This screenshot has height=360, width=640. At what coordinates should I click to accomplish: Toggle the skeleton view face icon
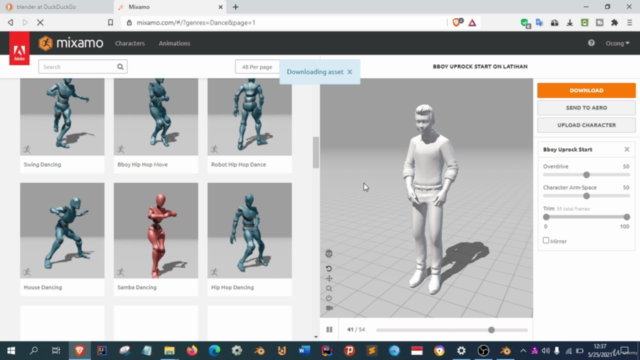point(329,254)
